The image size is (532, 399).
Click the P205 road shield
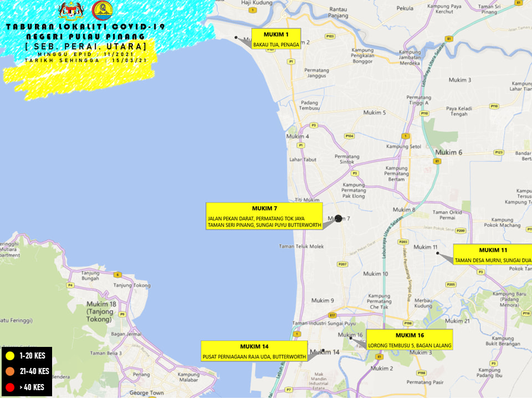click(451, 284)
